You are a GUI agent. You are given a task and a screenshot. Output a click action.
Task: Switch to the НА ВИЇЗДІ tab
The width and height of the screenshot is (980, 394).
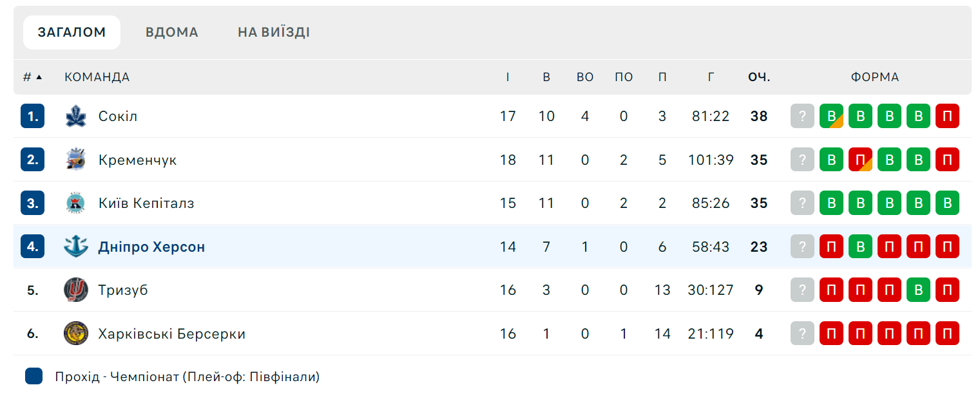pos(273,32)
